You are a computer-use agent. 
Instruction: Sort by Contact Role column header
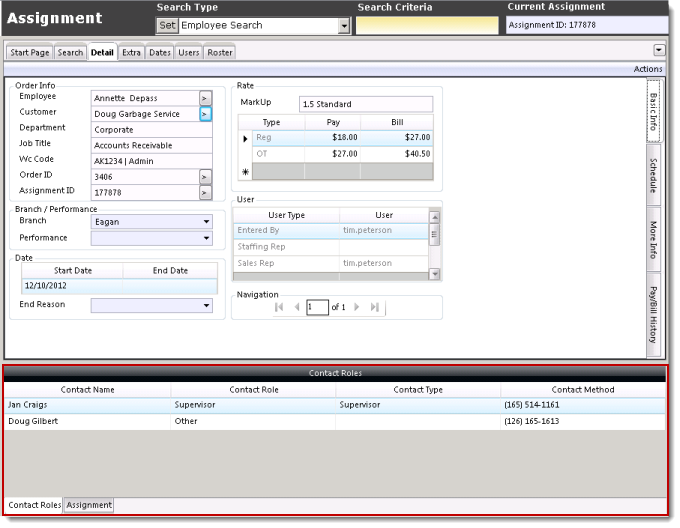click(x=254, y=390)
